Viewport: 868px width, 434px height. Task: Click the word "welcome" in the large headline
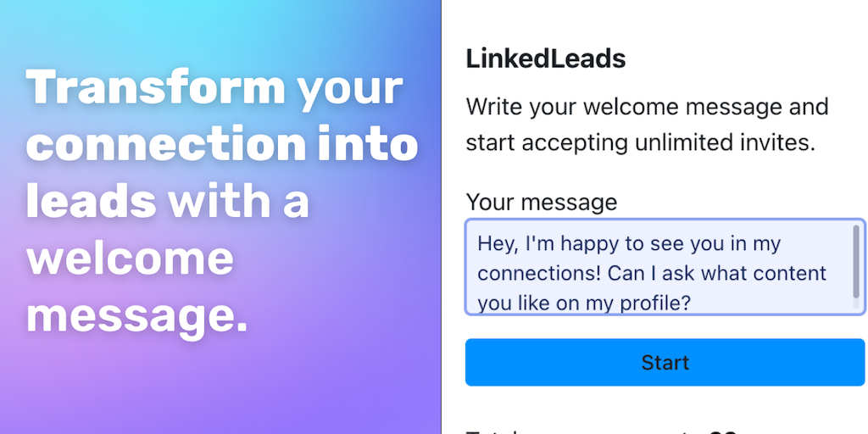(130, 257)
